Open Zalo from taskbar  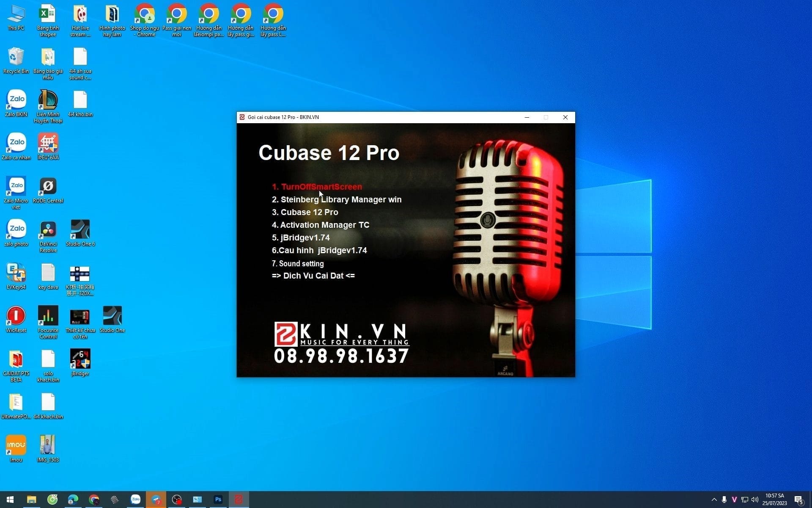click(135, 500)
